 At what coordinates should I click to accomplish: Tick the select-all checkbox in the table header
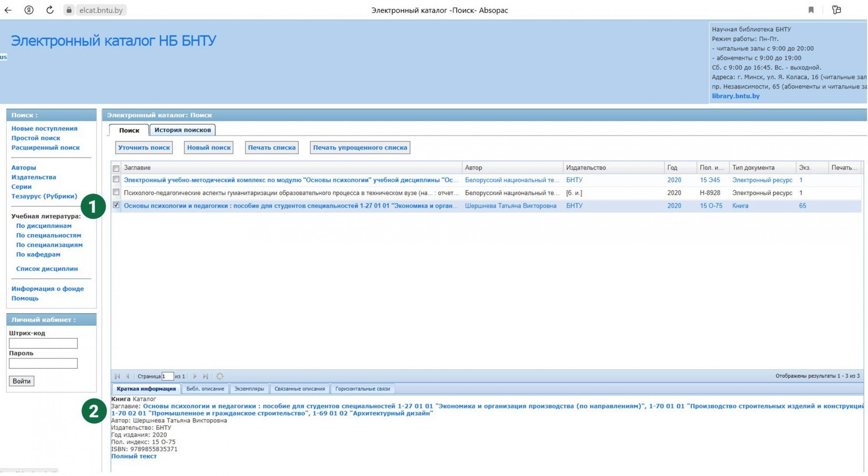[116, 168]
